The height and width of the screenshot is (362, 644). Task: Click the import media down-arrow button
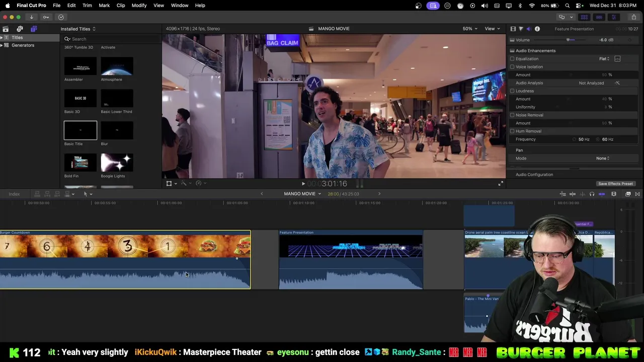31,17
